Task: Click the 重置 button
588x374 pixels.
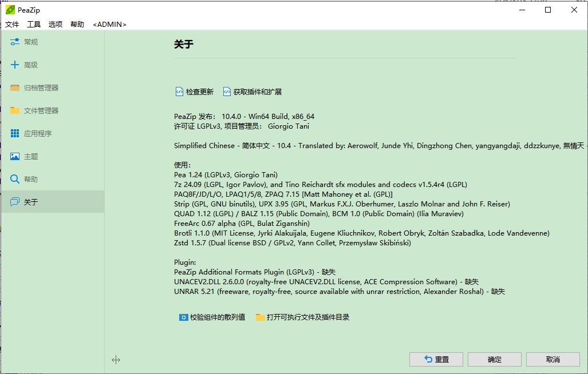Action: (436, 359)
